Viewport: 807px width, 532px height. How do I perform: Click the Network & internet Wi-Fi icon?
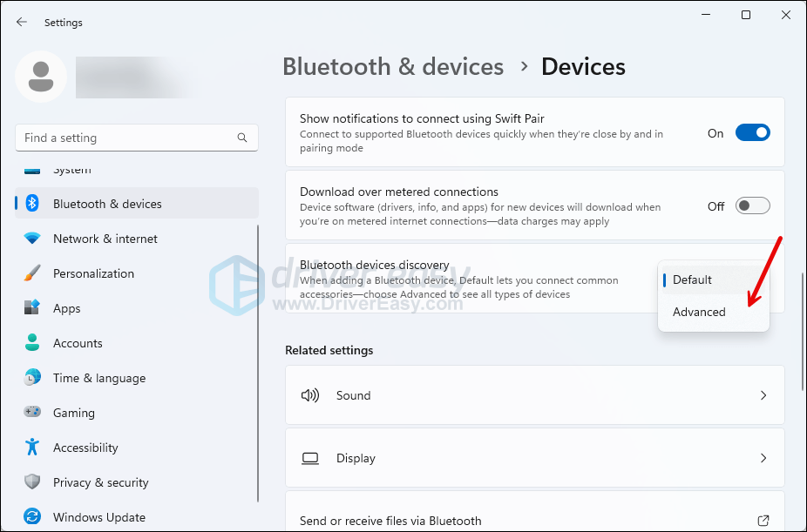point(32,239)
